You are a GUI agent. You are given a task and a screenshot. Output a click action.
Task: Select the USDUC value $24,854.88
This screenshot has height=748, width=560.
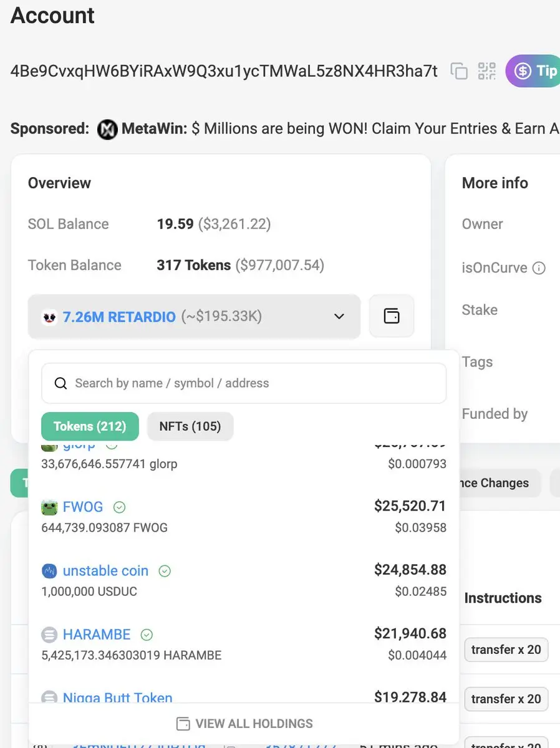tap(410, 570)
